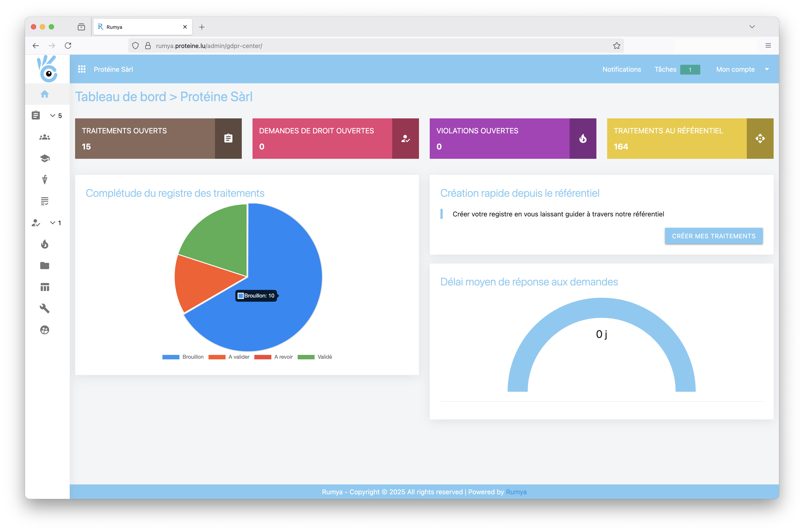Click the graduation cap sidebar icon
This screenshot has width=804, height=532.
(x=44, y=158)
